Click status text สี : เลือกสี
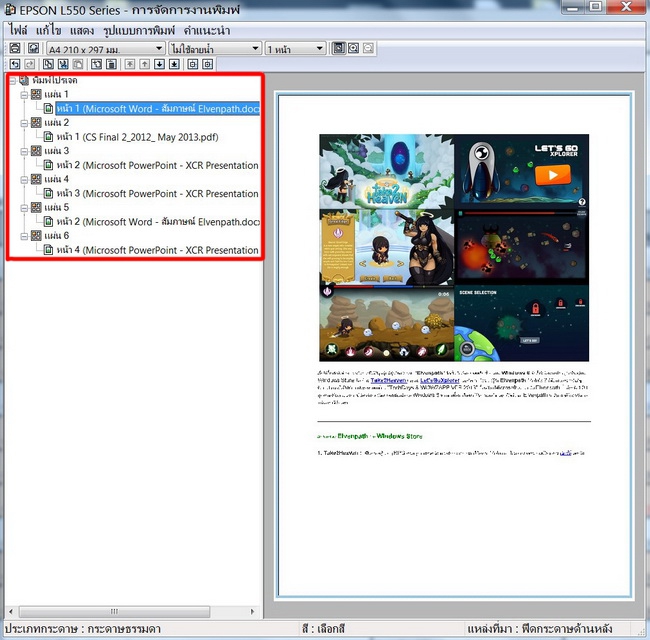 pos(323,629)
